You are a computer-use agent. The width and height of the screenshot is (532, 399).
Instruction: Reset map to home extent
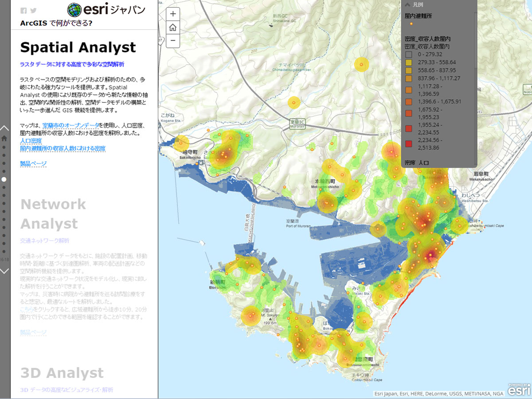[x=173, y=27]
